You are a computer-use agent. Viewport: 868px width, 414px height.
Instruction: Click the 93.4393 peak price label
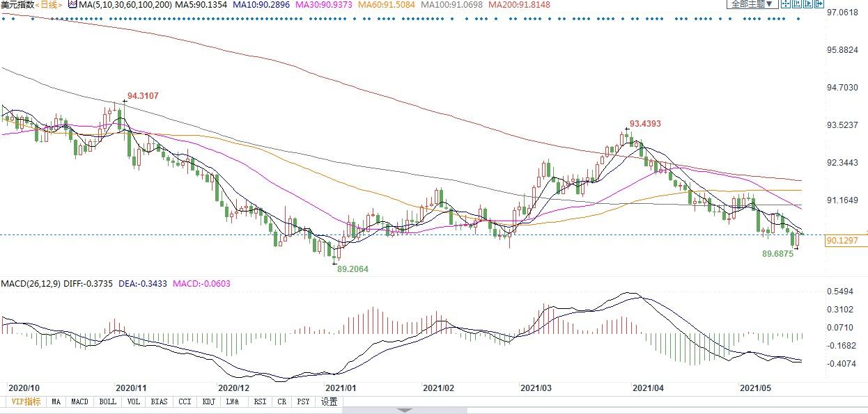644,124
